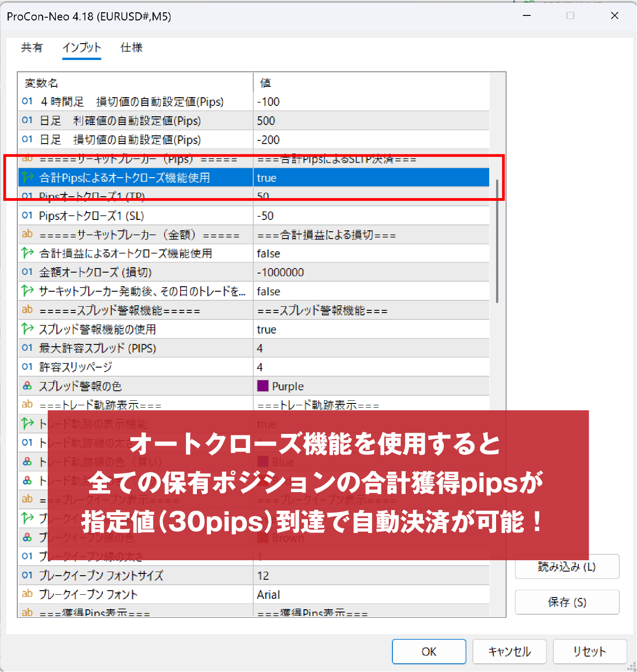This screenshot has width=637, height=672.
Task: Toggle the true value of スプレッド警報機能の使用
Action: (371, 329)
